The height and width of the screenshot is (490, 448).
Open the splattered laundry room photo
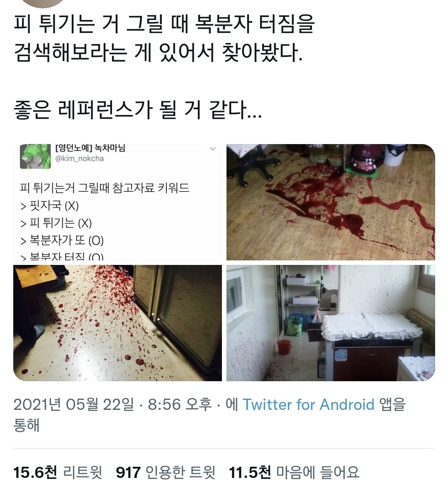click(331, 323)
